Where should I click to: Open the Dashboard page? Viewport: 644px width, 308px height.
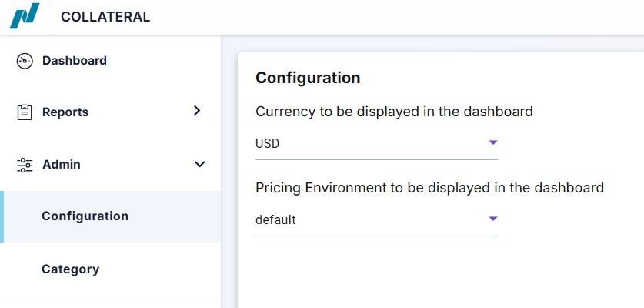pos(75,61)
